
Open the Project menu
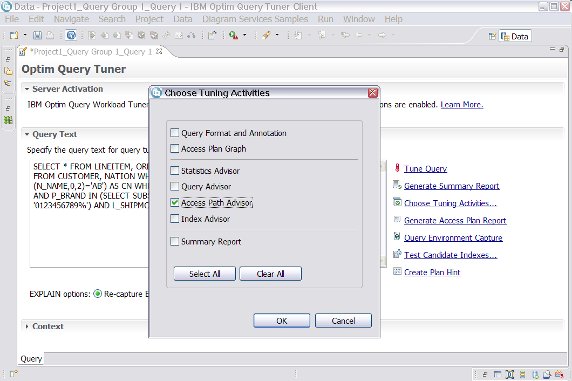point(149,19)
